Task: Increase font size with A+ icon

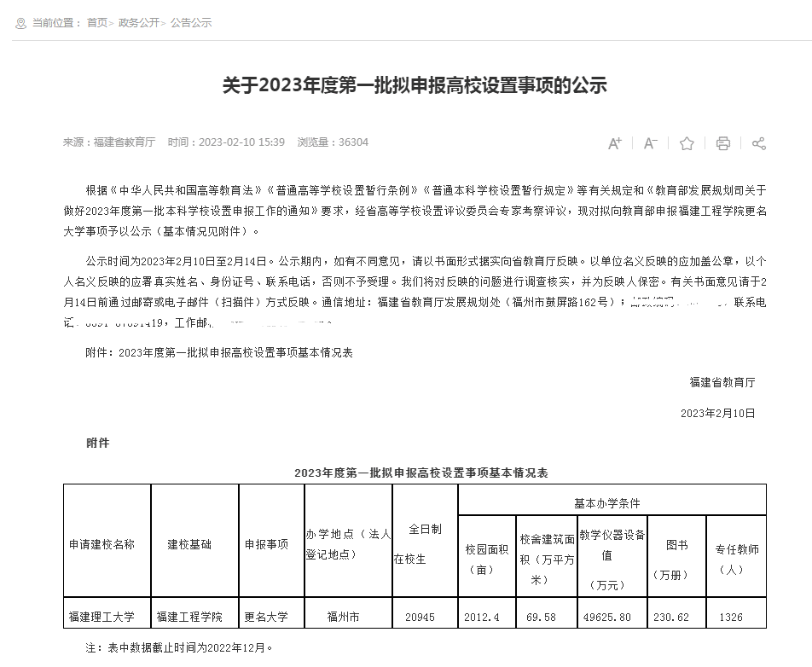Action: (614, 143)
